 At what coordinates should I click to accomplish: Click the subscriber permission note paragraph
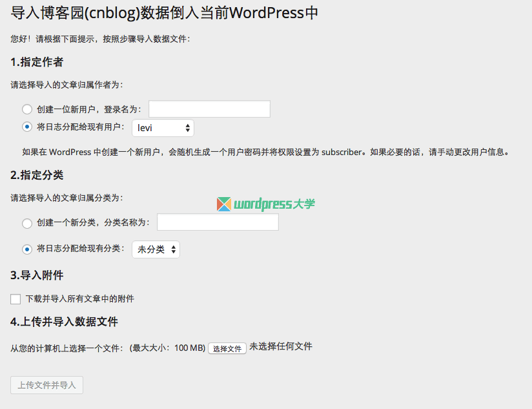(266, 152)
